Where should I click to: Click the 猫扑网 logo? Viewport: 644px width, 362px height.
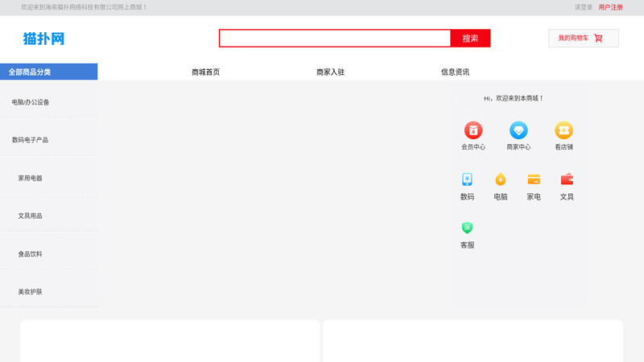pos(43,39)
